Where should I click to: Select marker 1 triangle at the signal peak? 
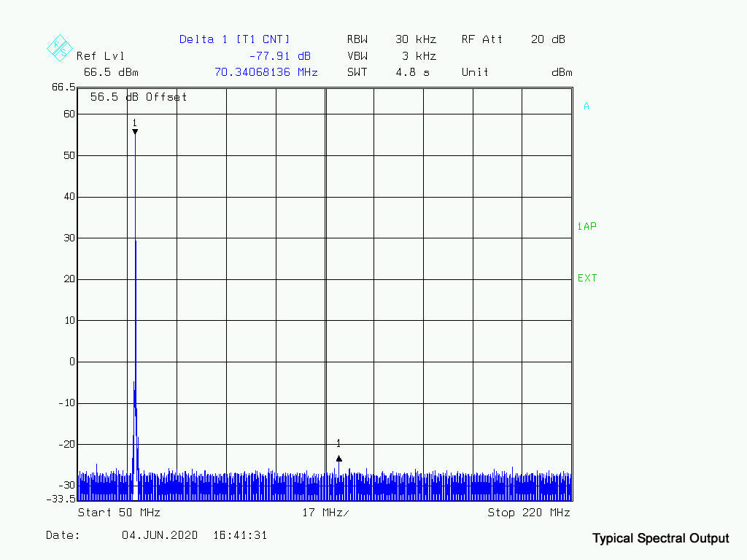click(135, 131)
